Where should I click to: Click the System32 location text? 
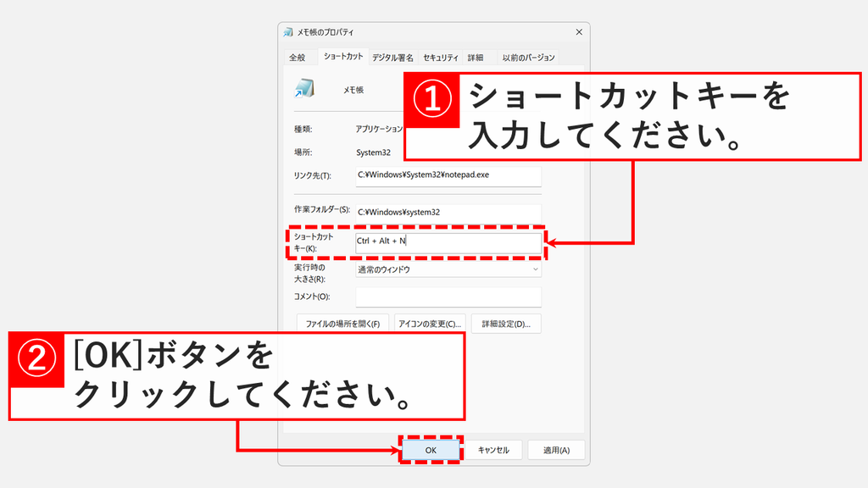click(x=373, y=152)
